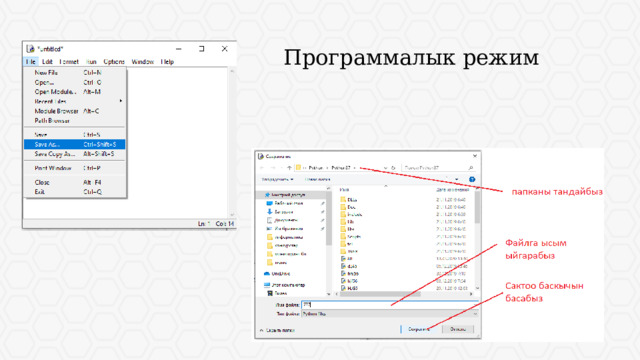
Task: Select Quick access (Быстрый доступ) in sidebar
Action: pos(288,195)
